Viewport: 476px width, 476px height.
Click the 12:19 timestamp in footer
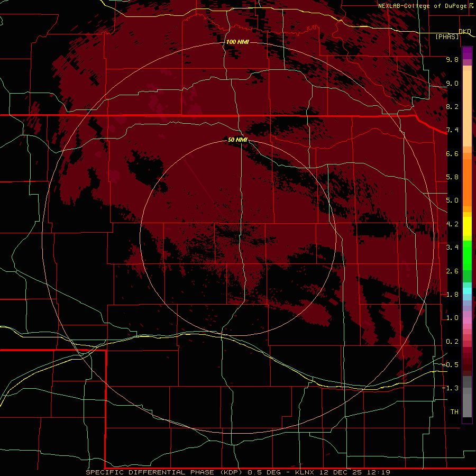click(378, 472)
